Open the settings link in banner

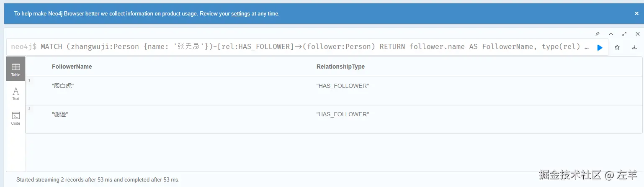pyautogui.click(x=240, y=14)
